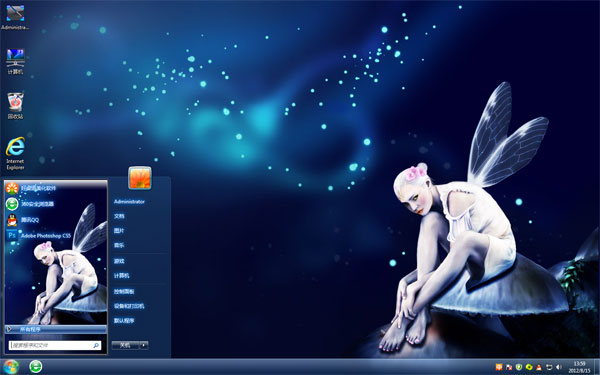Launch Tencent QQ from Start menu
The height and width of the screenshot is (375, 600).
coord(23,220)
